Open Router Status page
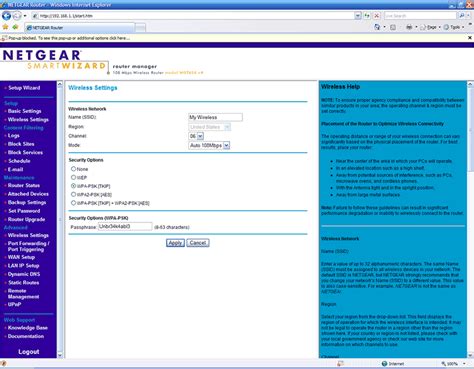Viewport: 474px width, 369px height. click(24, 185)
